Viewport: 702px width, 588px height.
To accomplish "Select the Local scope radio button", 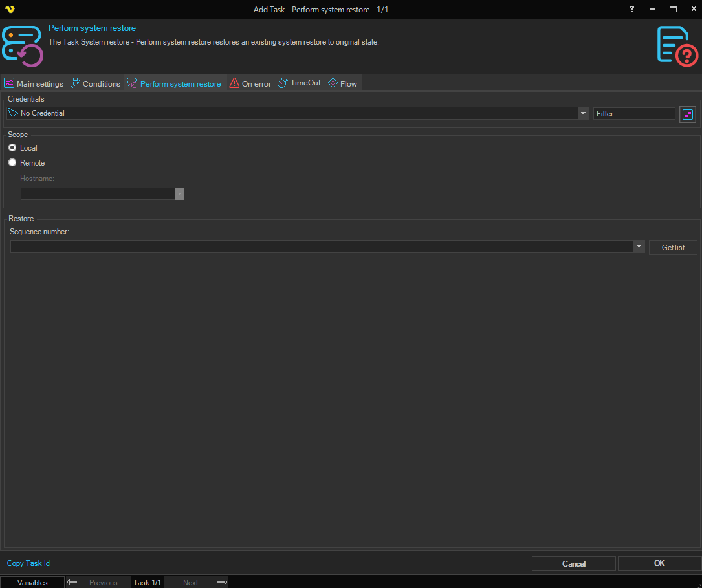I will [x=12, y=148].
